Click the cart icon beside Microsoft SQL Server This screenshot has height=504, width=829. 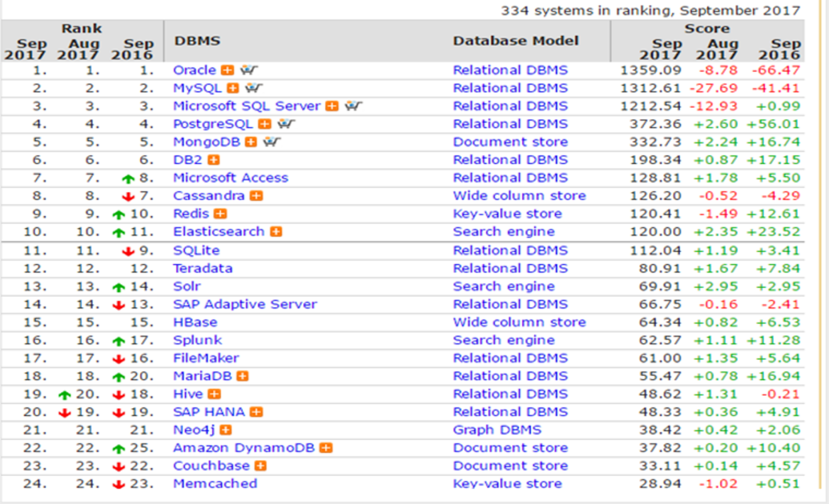(x=353, y=106)
